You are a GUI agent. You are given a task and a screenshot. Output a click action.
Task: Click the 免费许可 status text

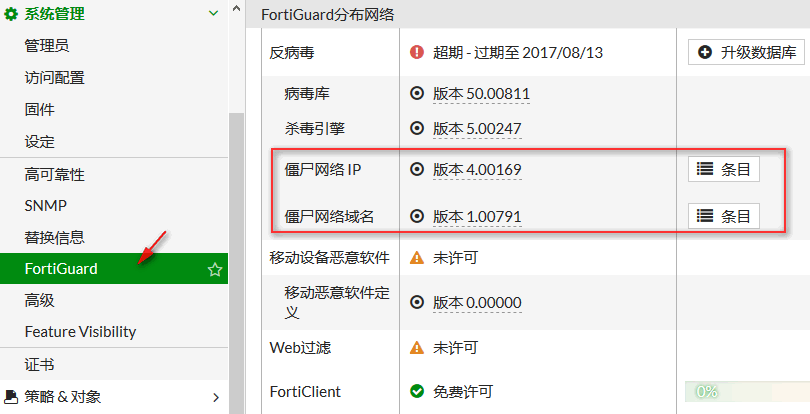click(463, 392)
